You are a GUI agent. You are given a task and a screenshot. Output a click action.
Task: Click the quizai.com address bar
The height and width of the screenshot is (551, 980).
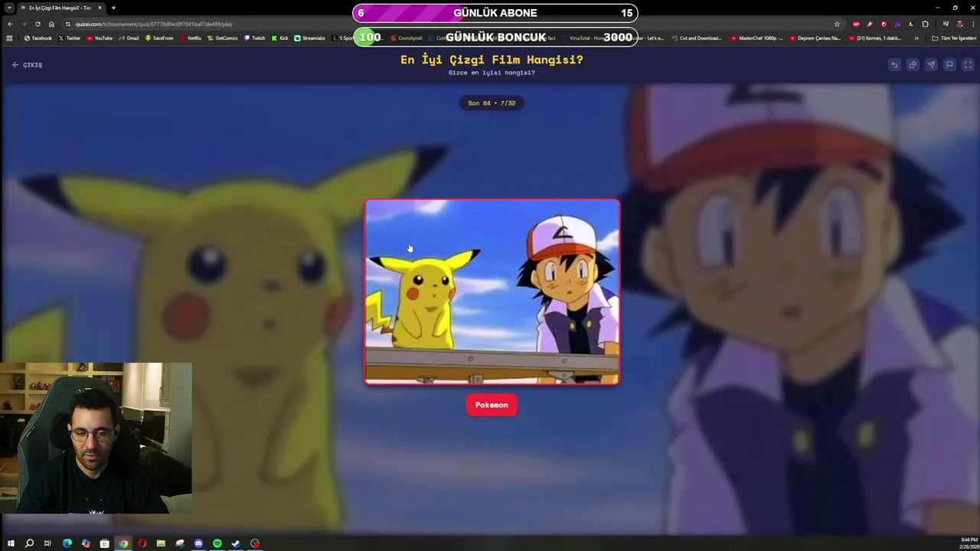(452, 24)
